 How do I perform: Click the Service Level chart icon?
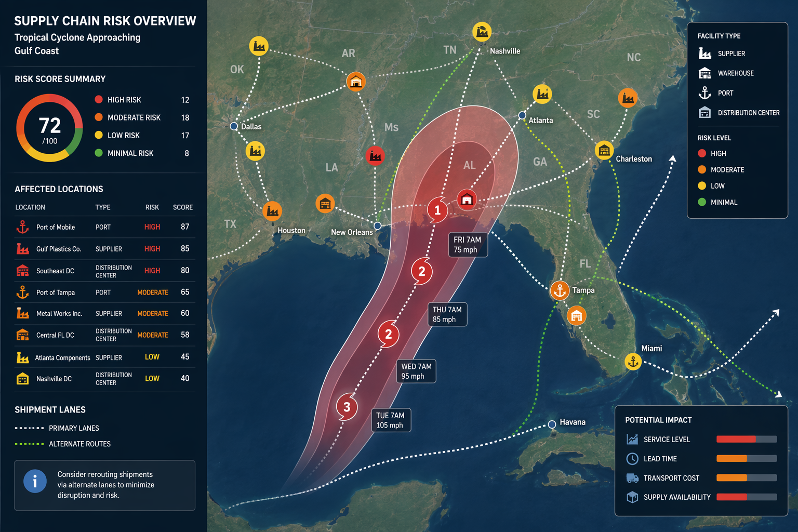632,440
